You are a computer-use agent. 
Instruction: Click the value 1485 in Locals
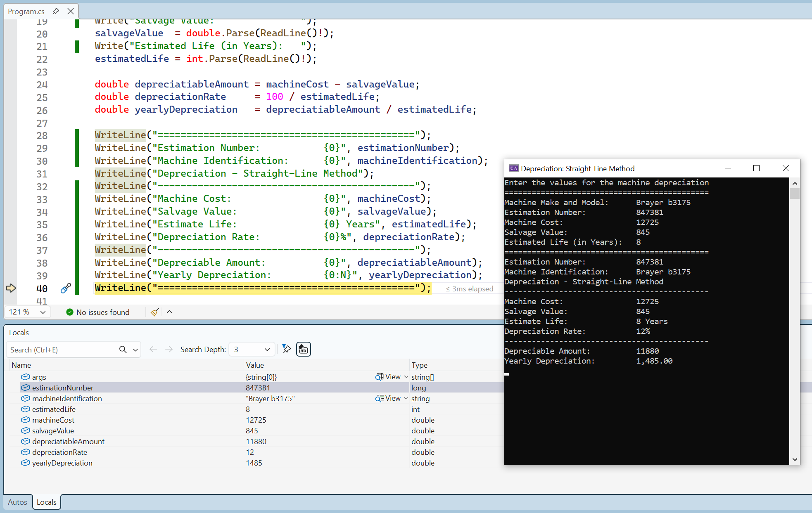[254, 463]
